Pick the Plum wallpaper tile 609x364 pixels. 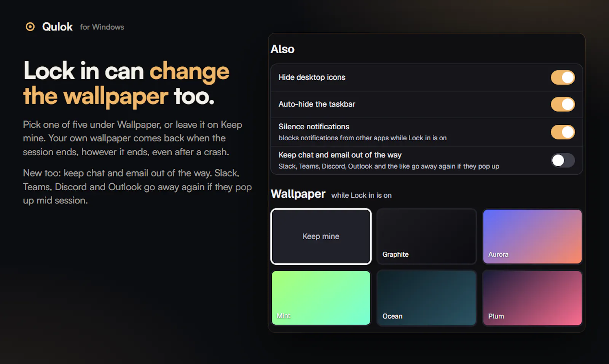pyautogui.click(x=532, y=298)
